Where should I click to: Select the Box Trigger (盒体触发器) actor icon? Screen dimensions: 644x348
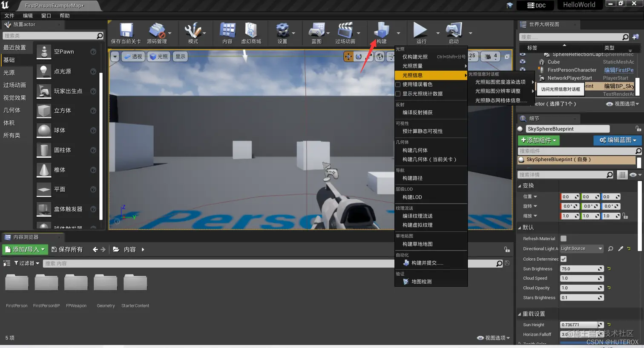[x=44, y=209]
